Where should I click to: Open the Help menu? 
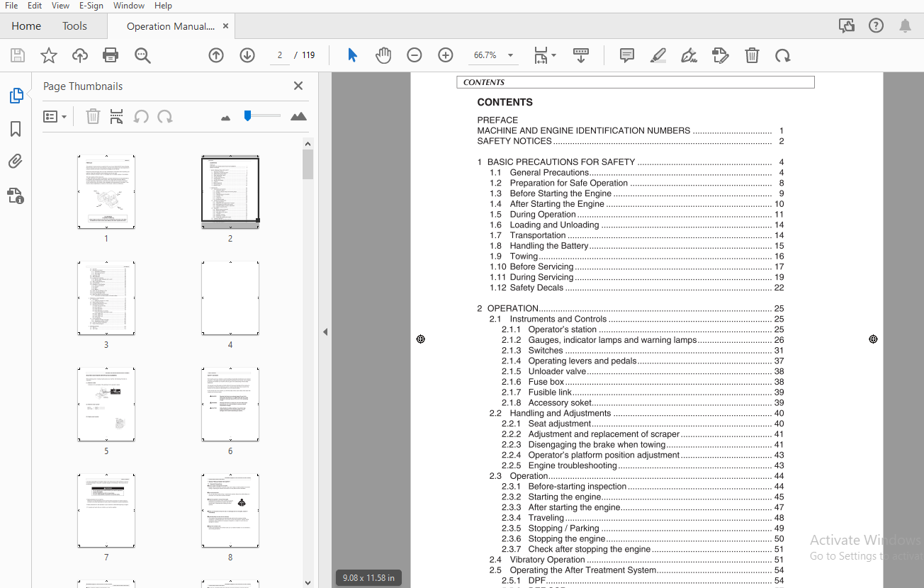click(163, 6)
